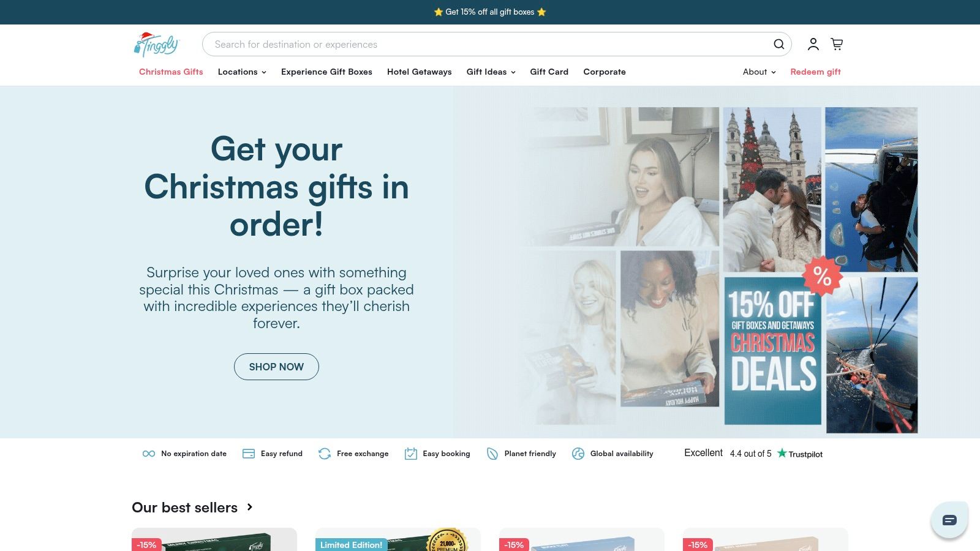980x551 pixels.
Task: Open the Experience Gift Boxes menu item
Action: point(326,72)
